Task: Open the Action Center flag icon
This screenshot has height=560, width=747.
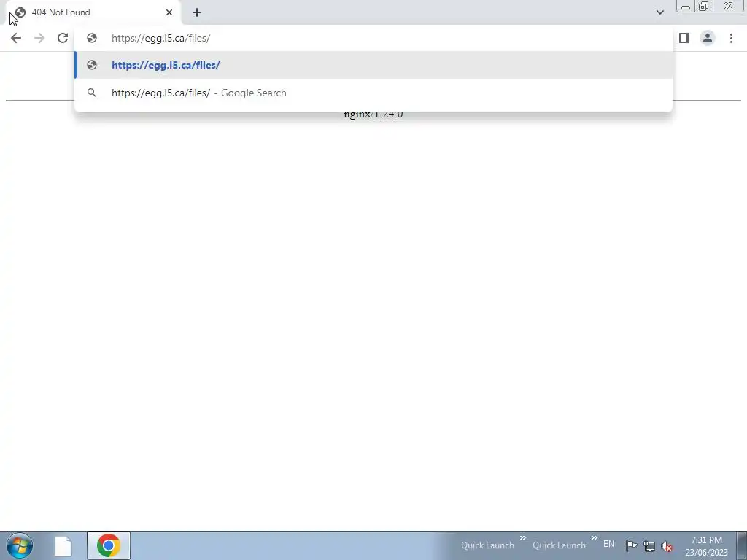Action: click(x=631, y=545)
